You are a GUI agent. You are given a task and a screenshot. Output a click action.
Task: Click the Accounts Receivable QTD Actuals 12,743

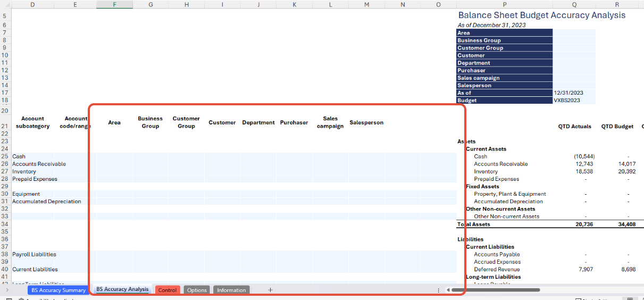tap(584, 164)
